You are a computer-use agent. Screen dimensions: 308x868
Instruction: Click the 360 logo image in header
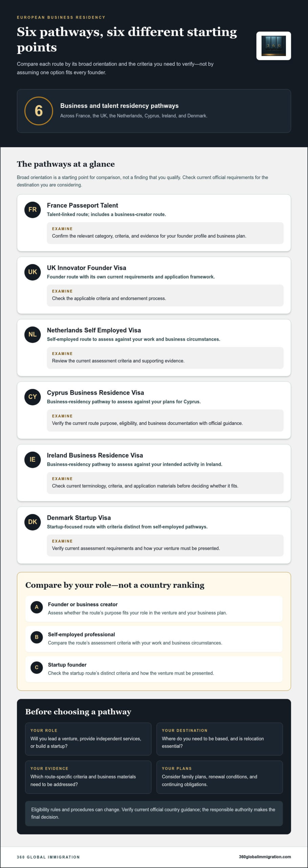273,46
